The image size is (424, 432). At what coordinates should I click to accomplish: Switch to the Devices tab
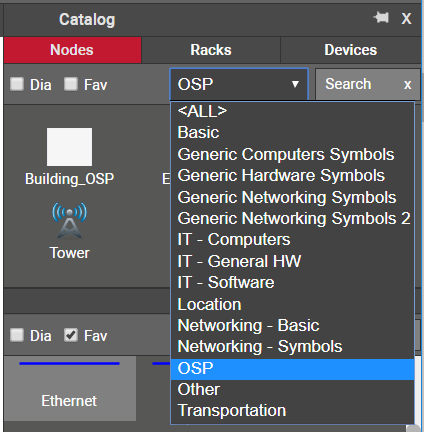tap(351, 50)
